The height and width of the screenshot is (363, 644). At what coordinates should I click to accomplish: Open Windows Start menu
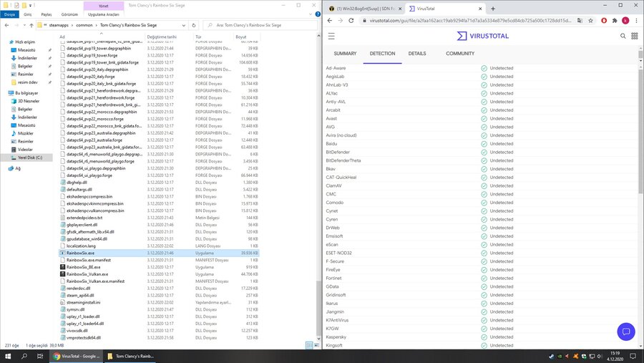8,357
